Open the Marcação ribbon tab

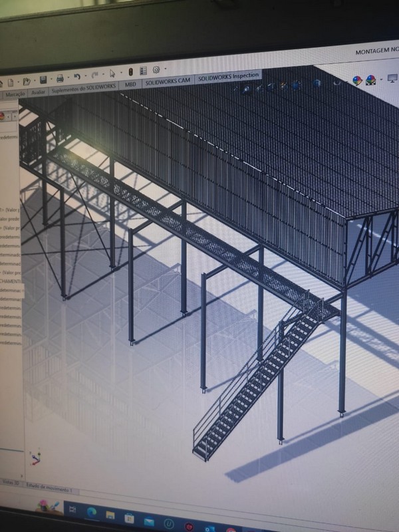(15, 94)
